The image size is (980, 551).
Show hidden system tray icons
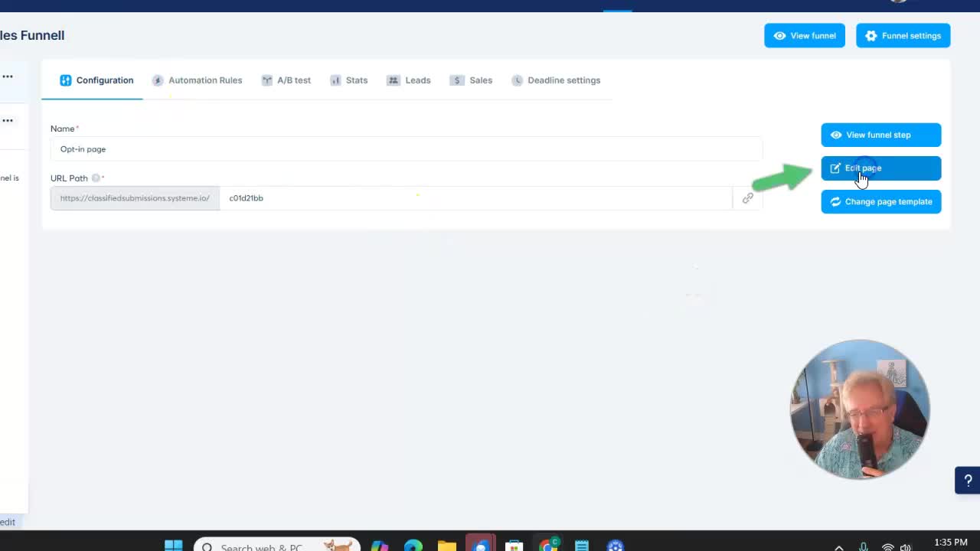(839, 547)
